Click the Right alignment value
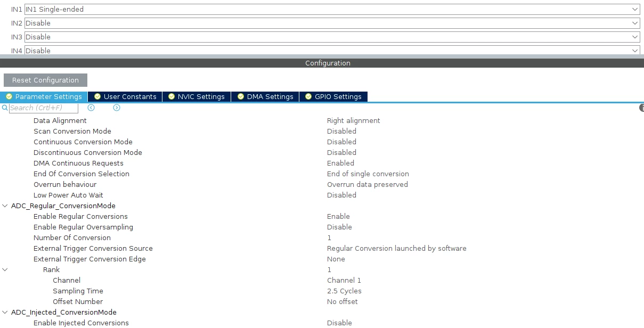Screen dimensions: 644x328 (353, 120)
